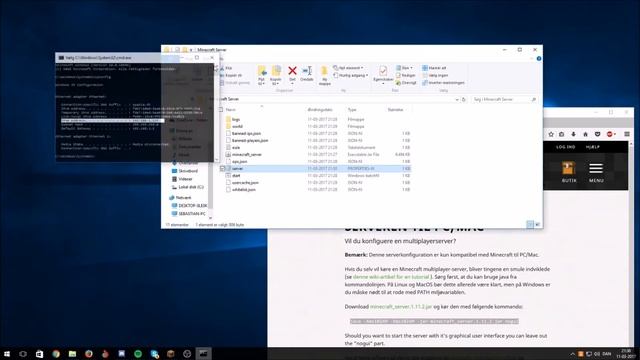Click the command prompt taskbar icon
This screenshot has height=360, width=640.
(203, 353)
